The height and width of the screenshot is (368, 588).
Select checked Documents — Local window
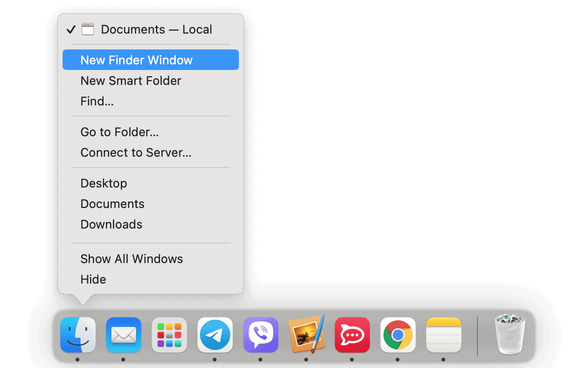(x=151, y=29)
